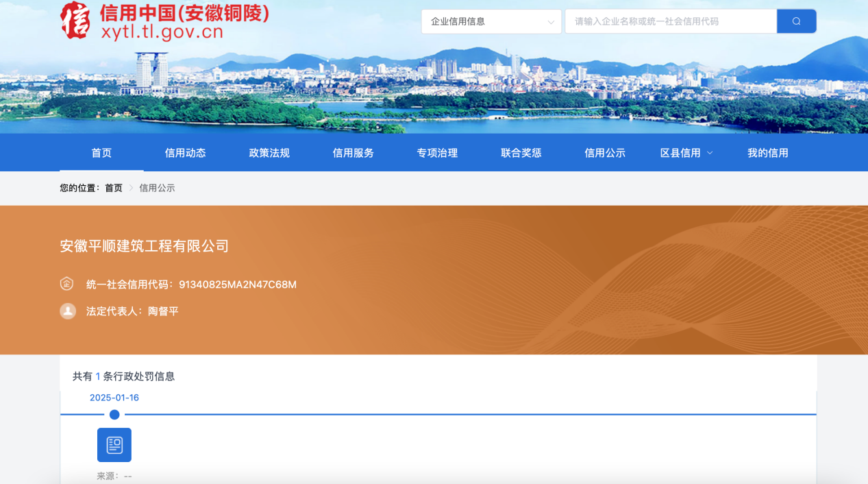
Task: Click the legal representative avatar icon
Action: (68, 311)
